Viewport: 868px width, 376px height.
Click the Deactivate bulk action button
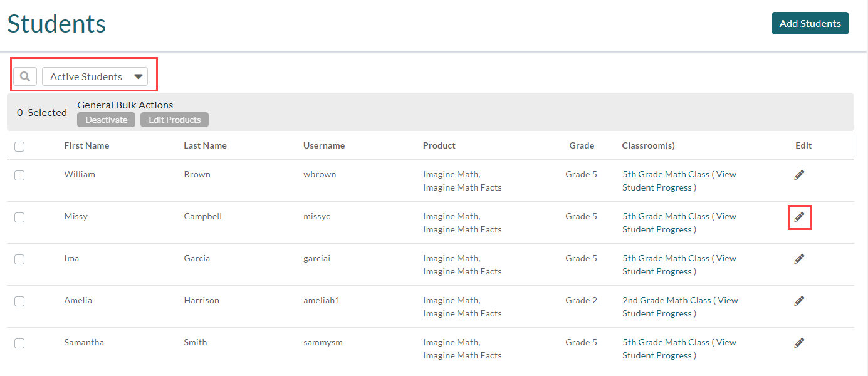pos(106,120)
